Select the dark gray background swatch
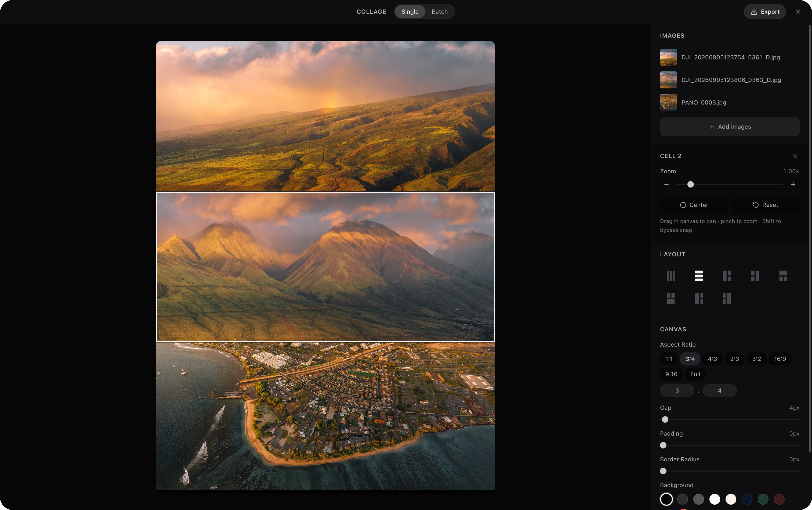 (x=682, y=499)
